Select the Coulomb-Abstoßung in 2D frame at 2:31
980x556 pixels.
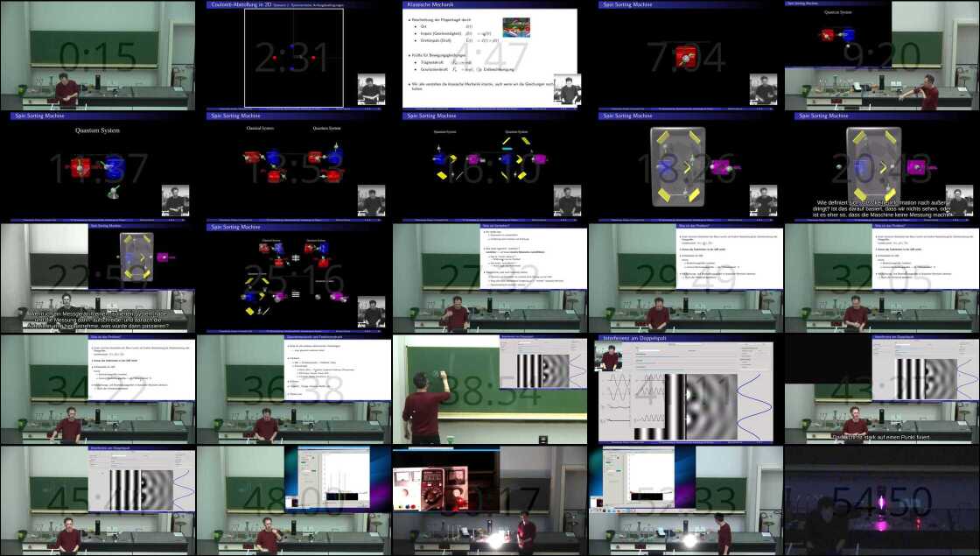pyautogui.click(x=293, y=55)
